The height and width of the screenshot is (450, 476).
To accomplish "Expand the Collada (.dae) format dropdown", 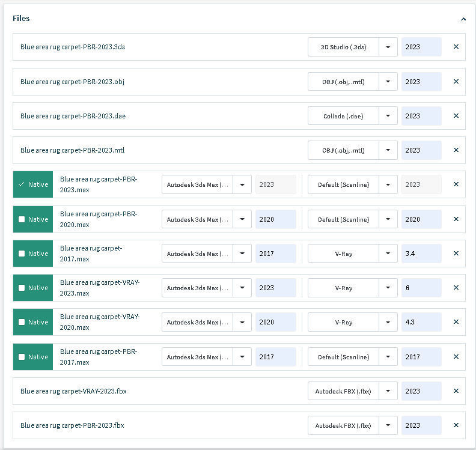I will click(x=388, y=116).
